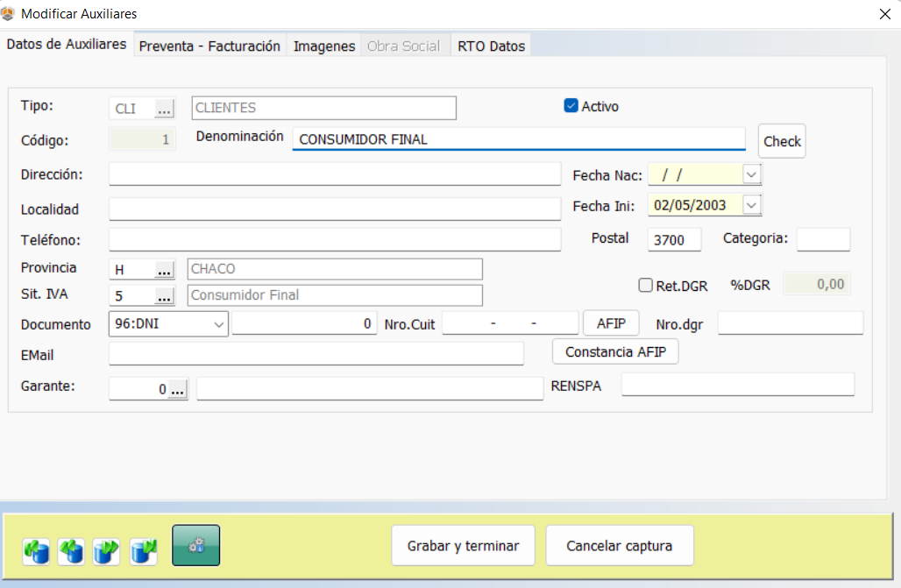Go to the next database record
The width and height of the screenshot is (901, 588).
(x=107, y=551)
